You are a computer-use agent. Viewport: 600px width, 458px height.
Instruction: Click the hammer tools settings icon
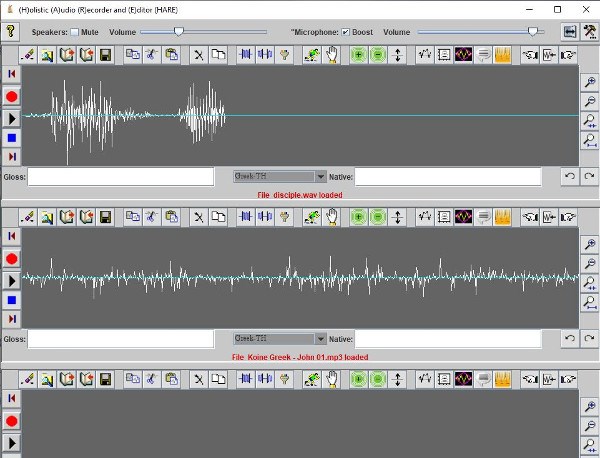coord(590,32)
